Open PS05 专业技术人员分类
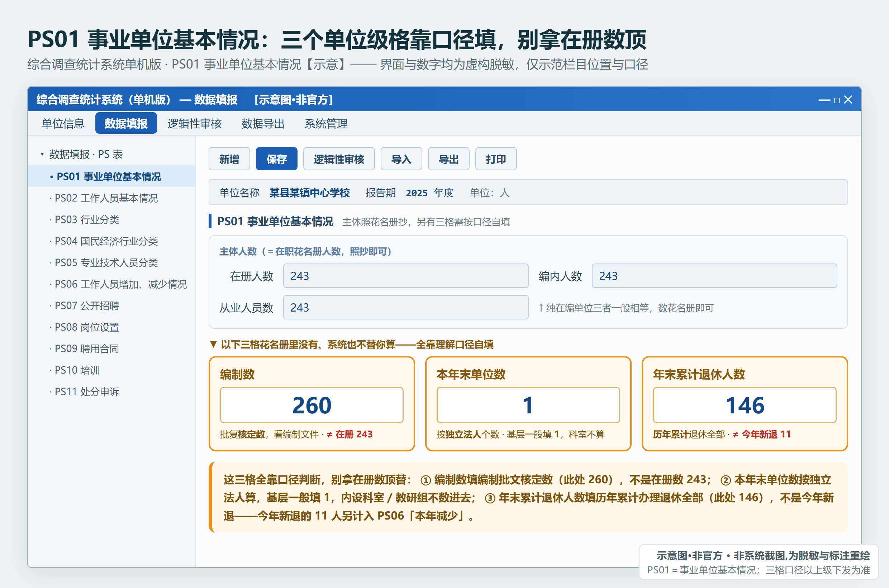 pos(111,262)
